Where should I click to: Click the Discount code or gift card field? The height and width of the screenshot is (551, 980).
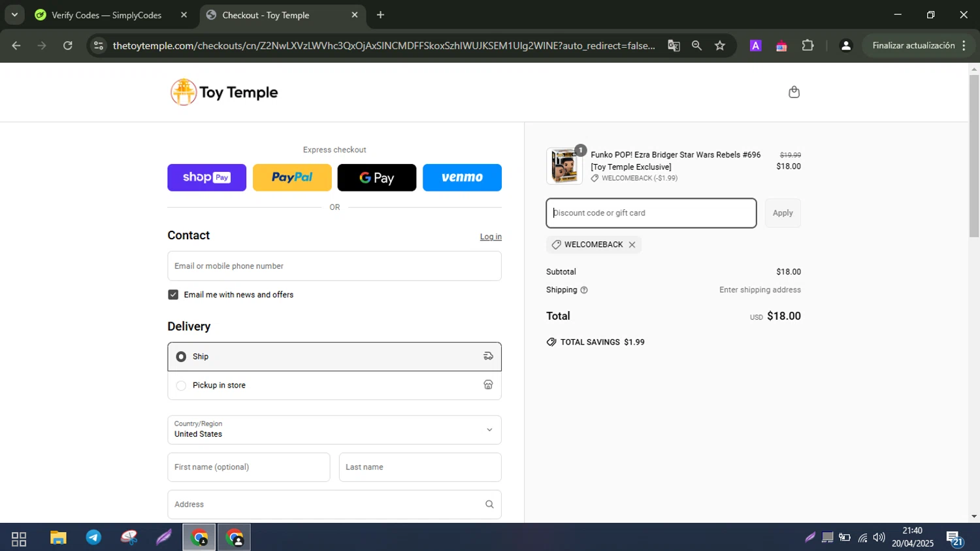651,213
